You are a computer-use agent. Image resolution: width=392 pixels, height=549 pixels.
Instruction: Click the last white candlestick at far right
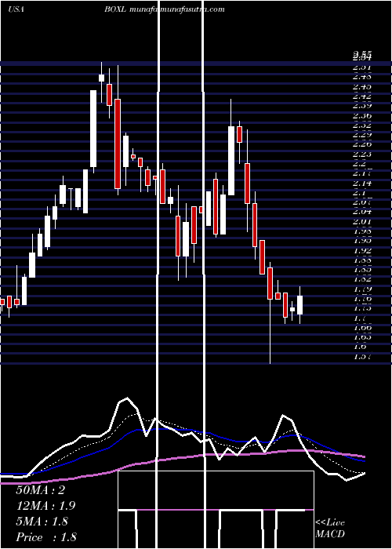(300, 305)
